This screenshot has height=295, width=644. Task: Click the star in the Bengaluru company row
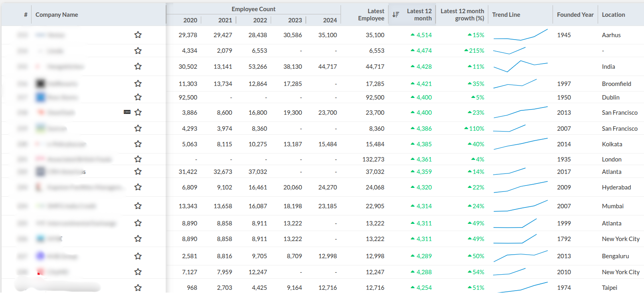click(138, 256)
